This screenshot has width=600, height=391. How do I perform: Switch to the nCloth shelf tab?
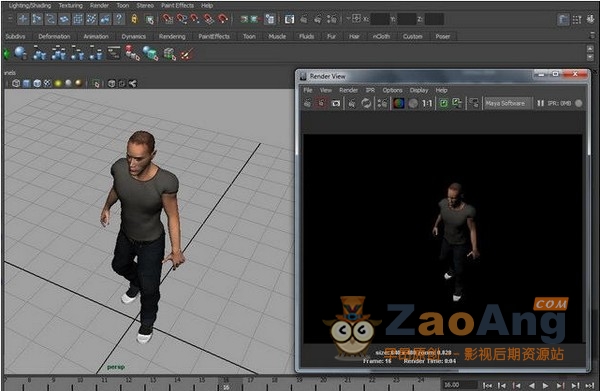click(x=381, y=36)
